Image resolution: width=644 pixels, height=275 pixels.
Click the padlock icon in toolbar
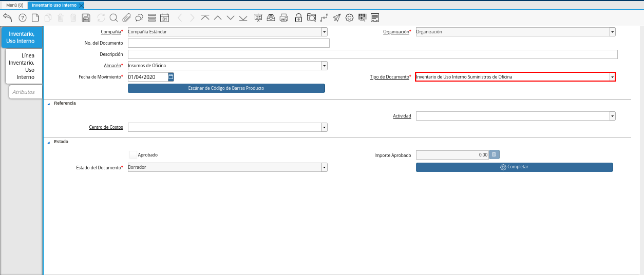click(298, 18)
